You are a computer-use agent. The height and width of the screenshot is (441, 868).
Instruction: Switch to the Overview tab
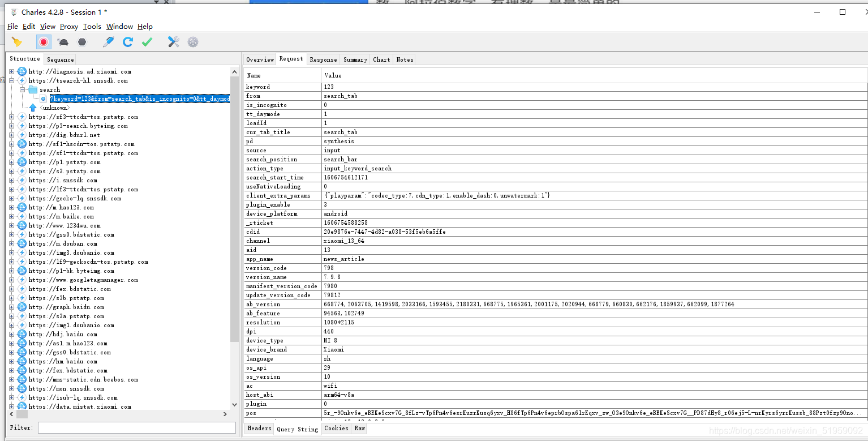[260, 59]
